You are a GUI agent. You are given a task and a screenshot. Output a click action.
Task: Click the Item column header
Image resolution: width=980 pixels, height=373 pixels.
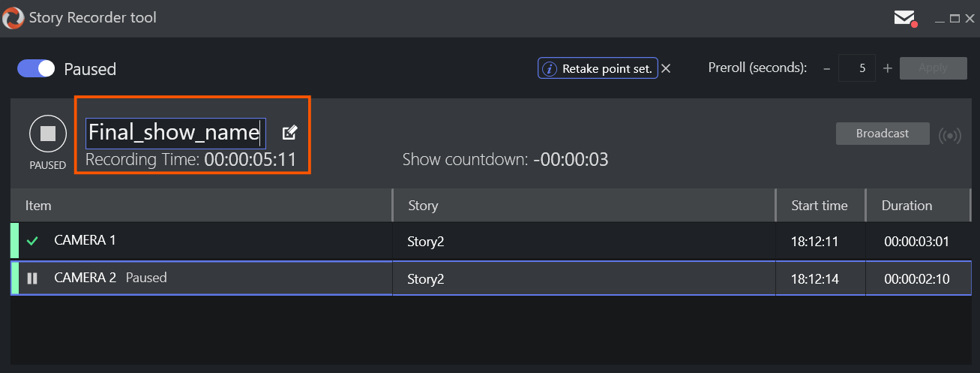coord(39,206)
